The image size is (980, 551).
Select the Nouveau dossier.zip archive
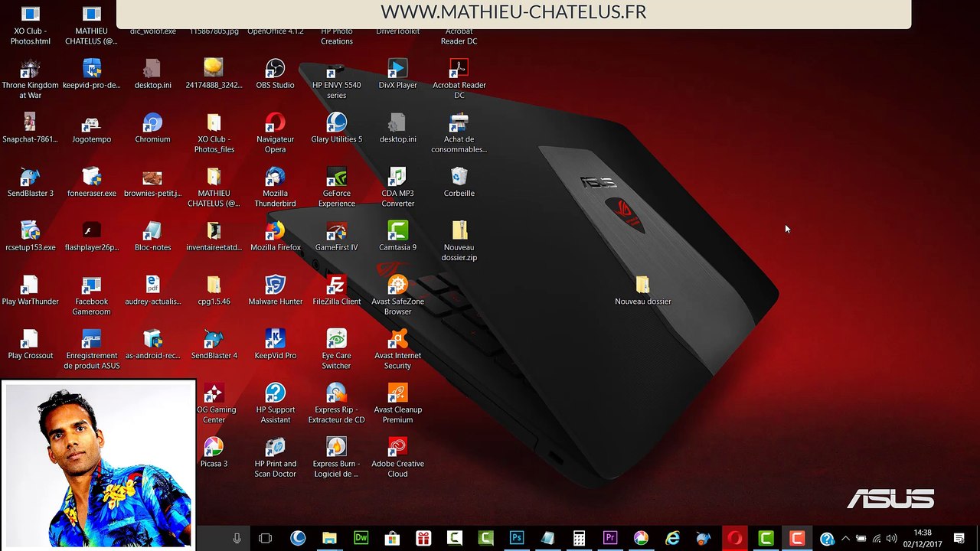coord(459,242)
